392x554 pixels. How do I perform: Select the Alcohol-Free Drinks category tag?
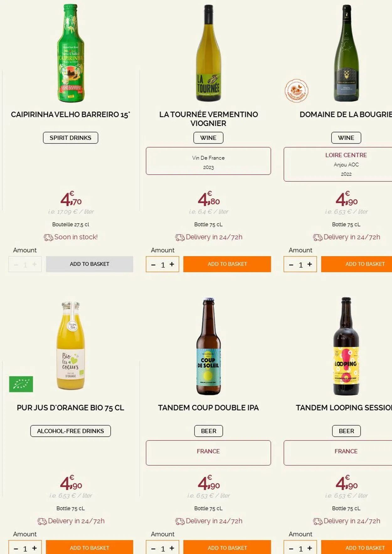click(71, 431)
